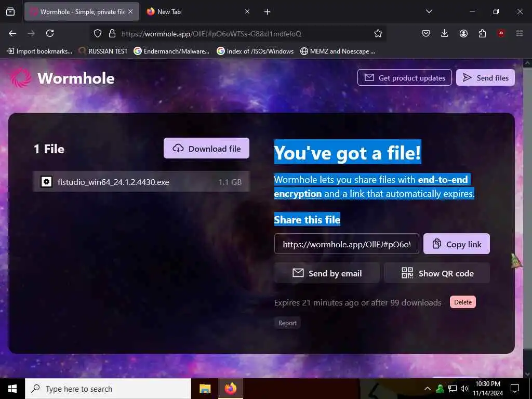Screen dimensions: 532x399
Task: Click the Copy link button
Action: (x=456, y=244)
